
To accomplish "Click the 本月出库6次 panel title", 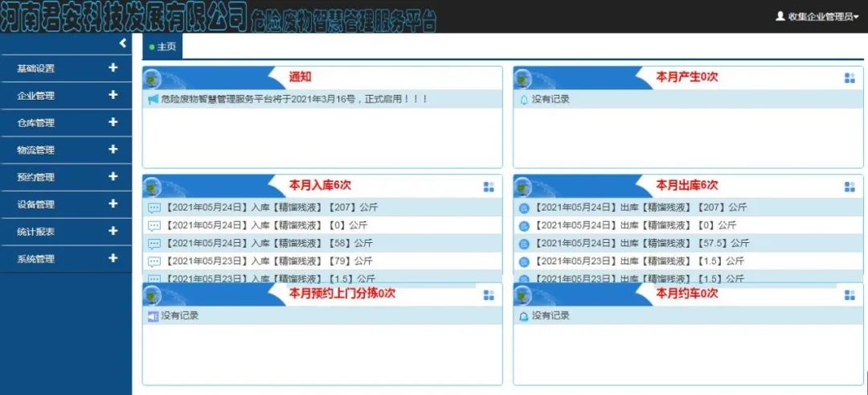I will [687, 185].
